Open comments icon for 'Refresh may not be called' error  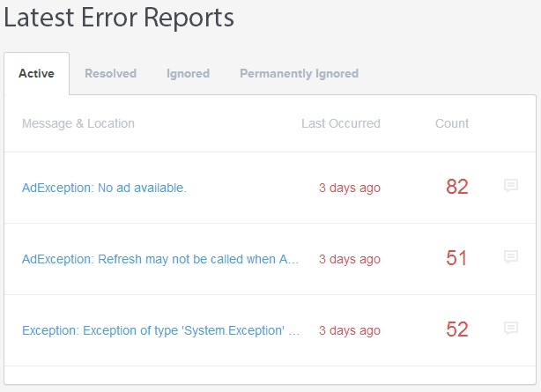[511, 257]
